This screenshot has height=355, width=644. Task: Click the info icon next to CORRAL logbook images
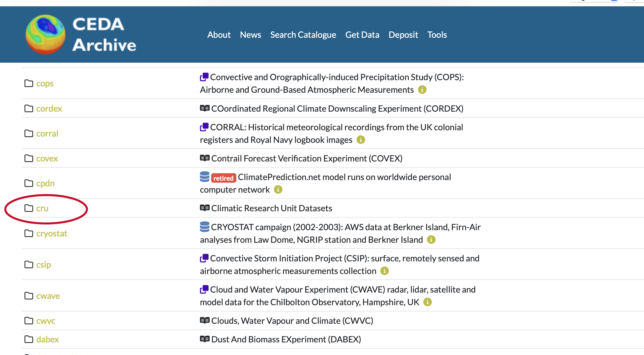361,140
